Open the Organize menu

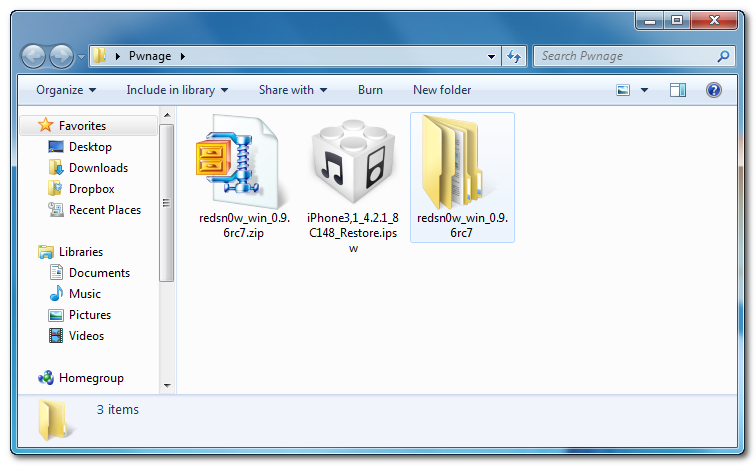point(66,90)
